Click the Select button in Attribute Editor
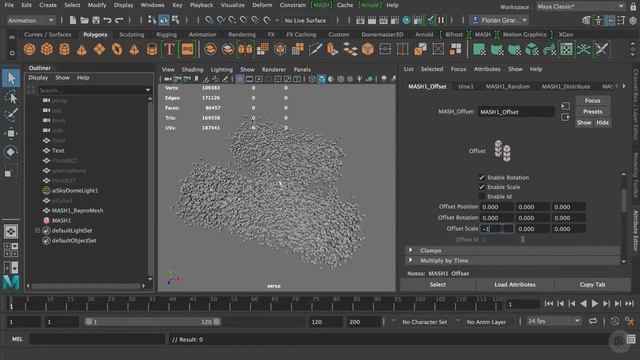This screenshot has width=640, height=360. [x=438, y=284]
